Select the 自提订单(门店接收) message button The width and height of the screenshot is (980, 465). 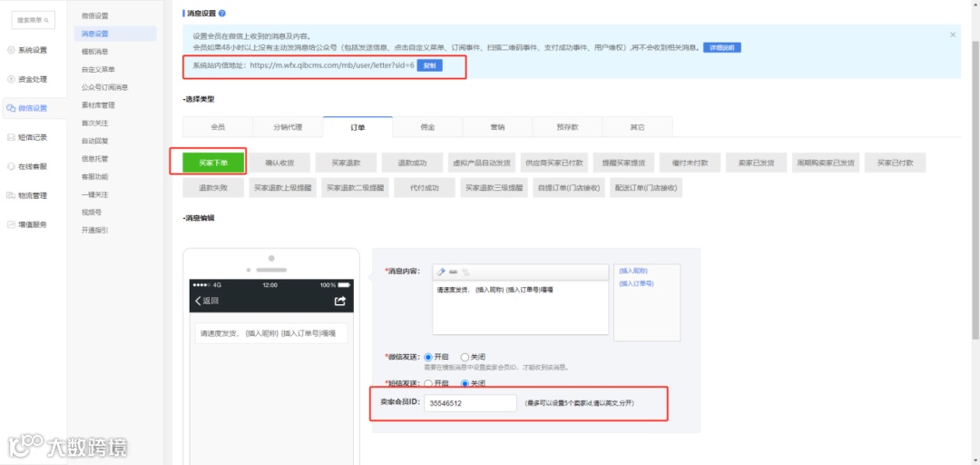(568, 187)
